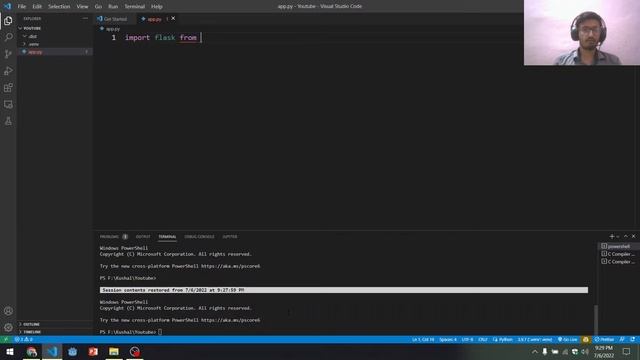Switch to Jupyter panel tab
This screenshot has width=640, height=360.
pyautogui.click(x=230, y=237)
